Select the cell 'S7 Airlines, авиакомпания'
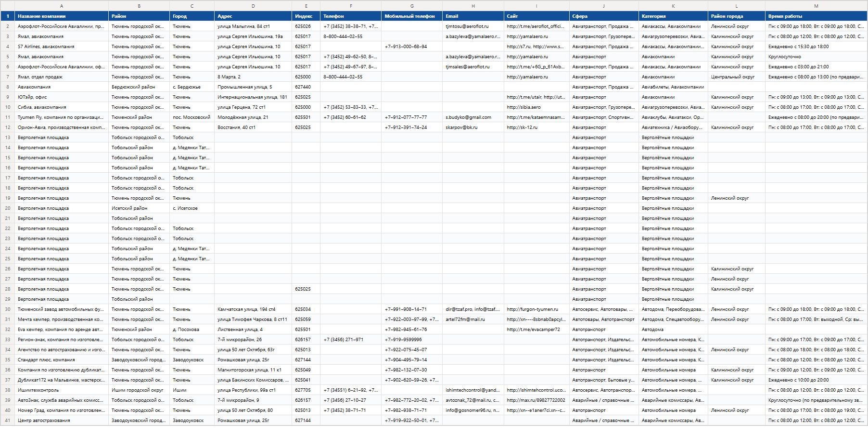 [62, 47]
